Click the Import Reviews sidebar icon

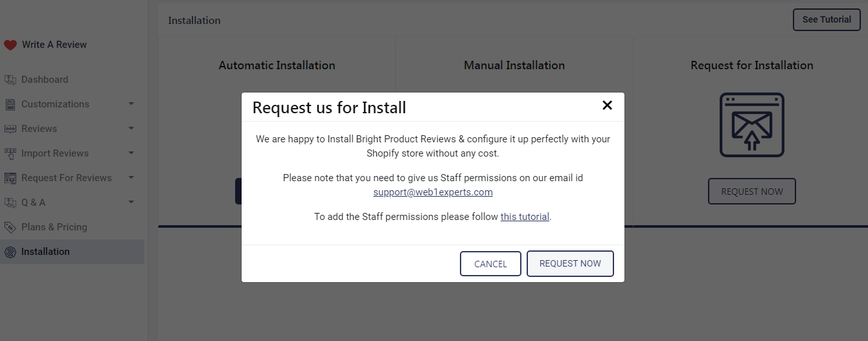click(x=10, y=153)
